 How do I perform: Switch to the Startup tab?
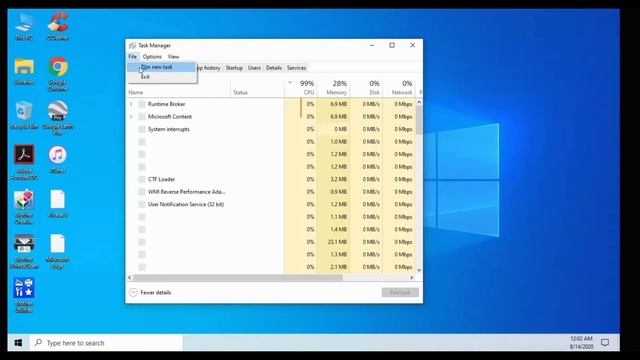(x=234, y=68)
